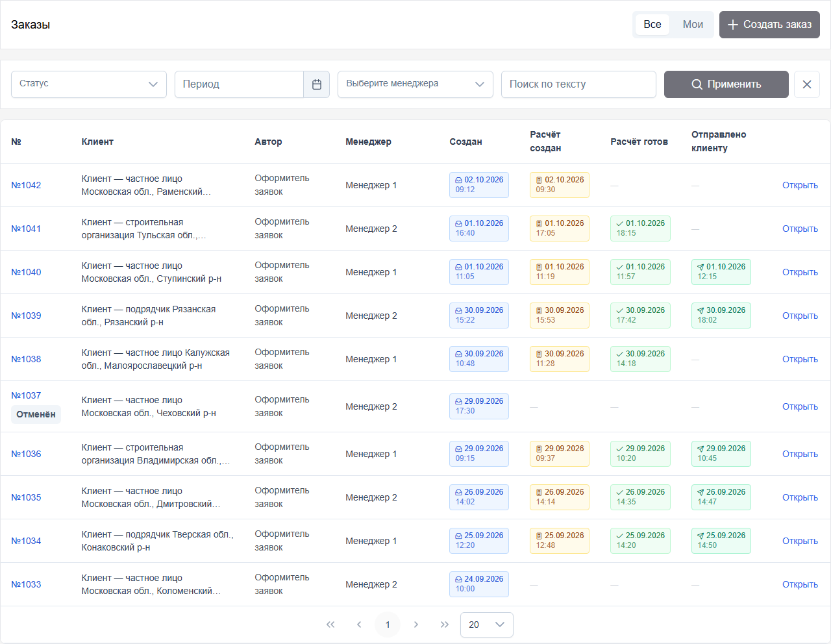Open order №1036 link
The image size is (831, 644).
click(x=26, y=454)
